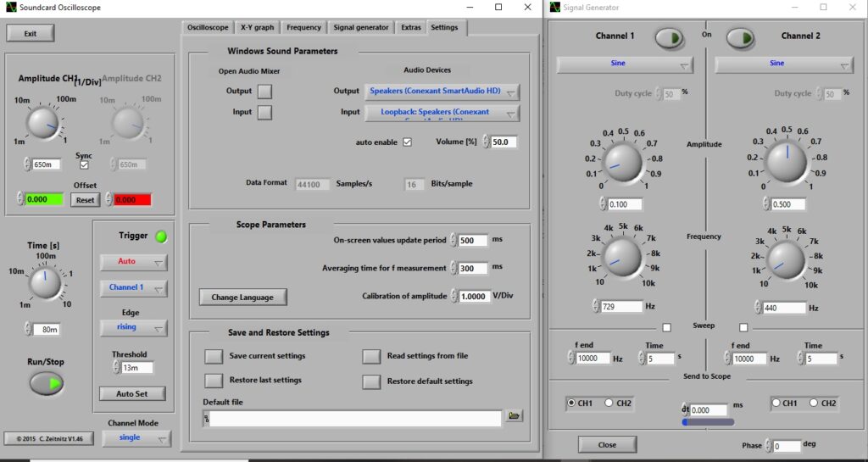Click Channel 1 Amplitude knob in Signal Generator
Viewport: 868px width, 462px height.
[x=621, y=162]
